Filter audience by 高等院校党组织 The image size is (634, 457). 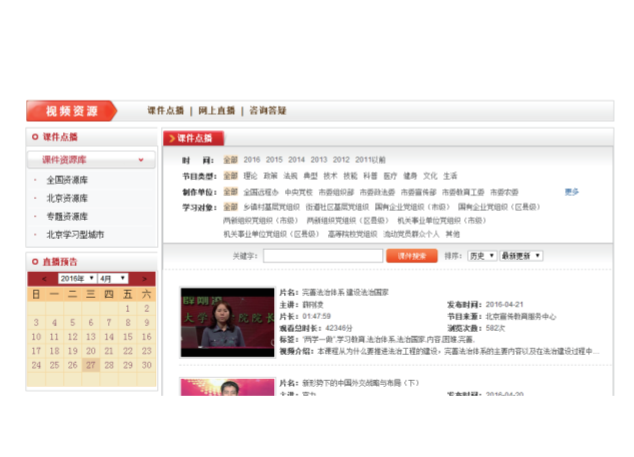(352, 234)
